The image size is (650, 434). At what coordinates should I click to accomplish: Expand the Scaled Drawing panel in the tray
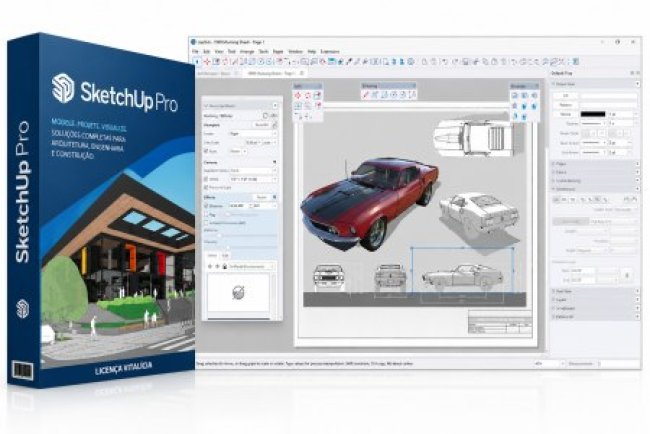point(596,181)
